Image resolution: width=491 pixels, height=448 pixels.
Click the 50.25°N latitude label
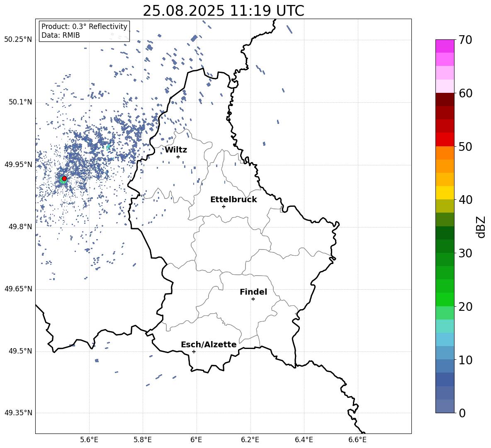coord(18,40)
